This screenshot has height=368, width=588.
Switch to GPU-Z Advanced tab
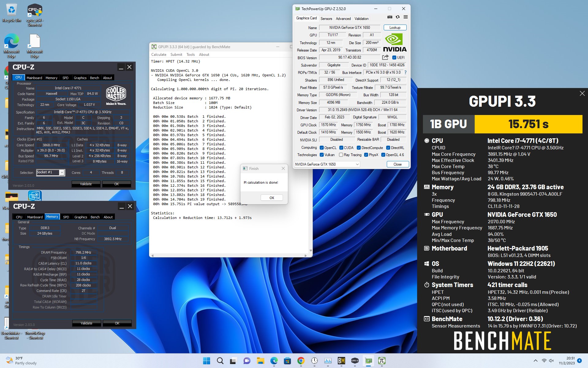click(x=343, y=19)
